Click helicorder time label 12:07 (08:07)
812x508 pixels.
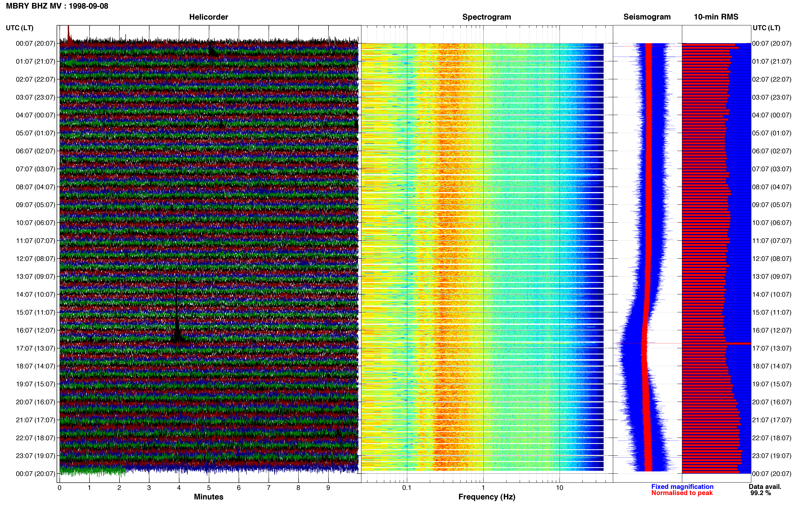coord(35,259)
